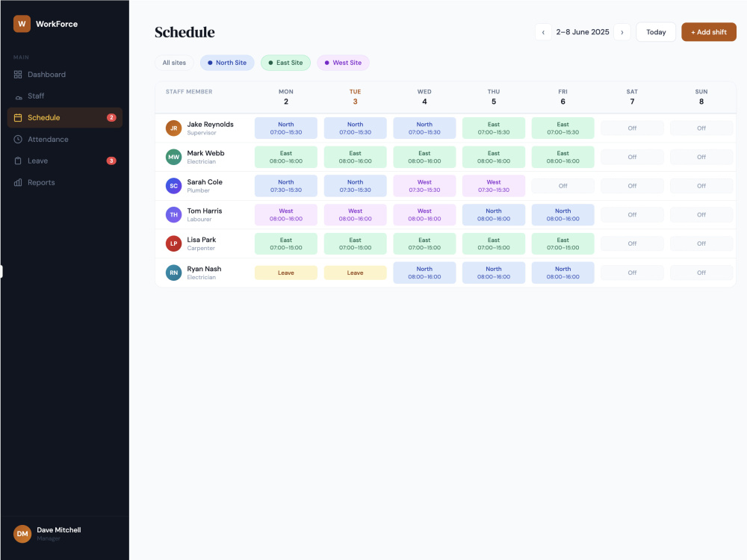
Task: Click the Mark Webb name
Action: [206, 153]
